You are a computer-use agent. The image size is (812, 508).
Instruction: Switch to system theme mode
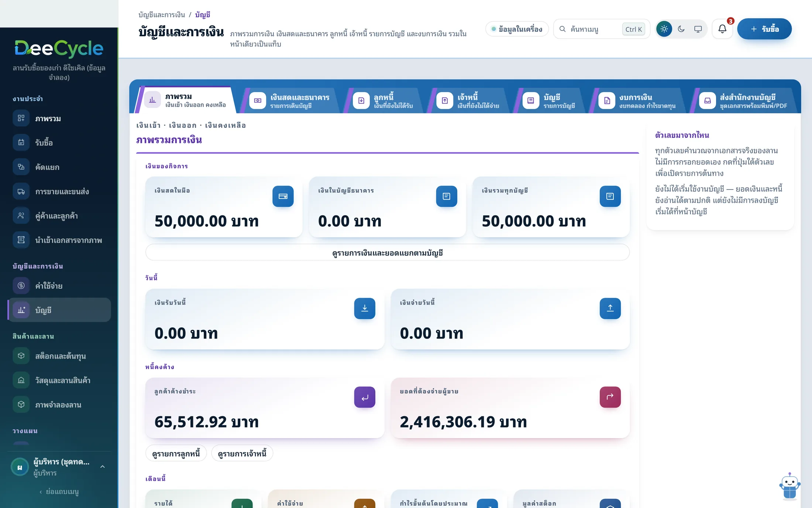click(698, 29)
